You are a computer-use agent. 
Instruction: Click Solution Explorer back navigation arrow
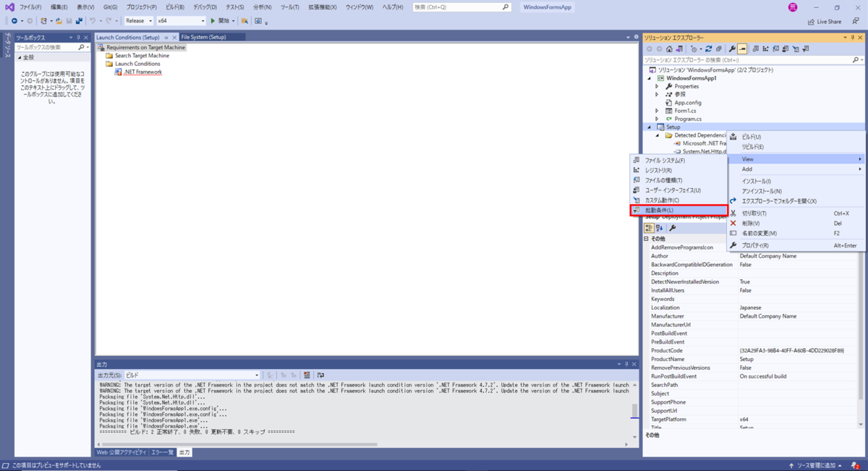[x=649, y=49]
